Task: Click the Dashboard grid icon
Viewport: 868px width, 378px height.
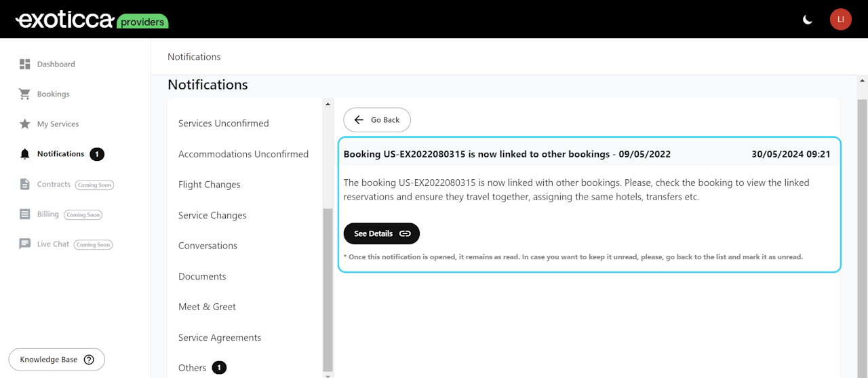Action: (25, 64)
